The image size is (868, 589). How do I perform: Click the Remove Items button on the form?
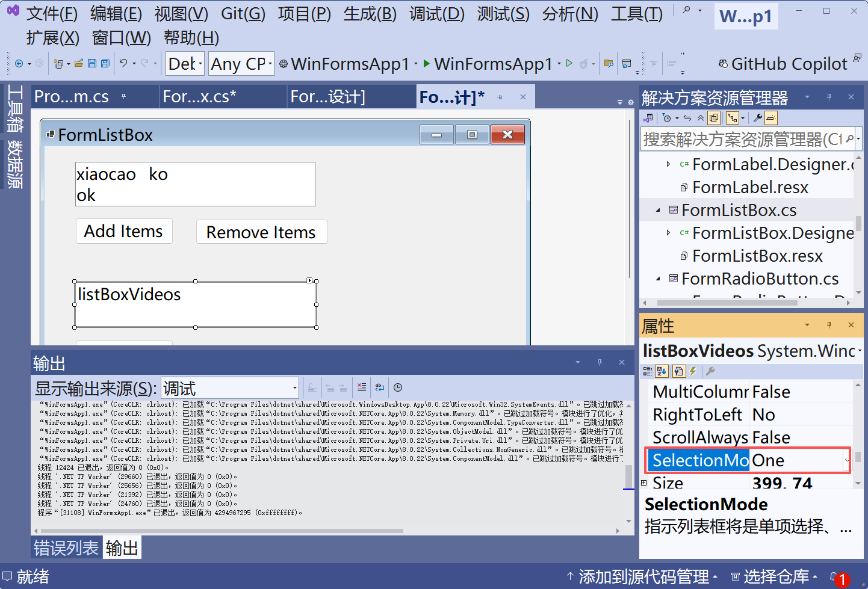pos(261,232)
